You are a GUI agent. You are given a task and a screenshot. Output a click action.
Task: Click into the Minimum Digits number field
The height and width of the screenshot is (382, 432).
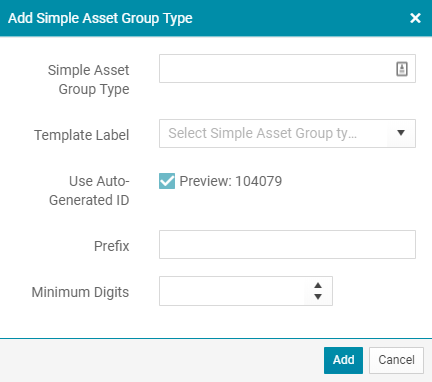coord(232,291)
